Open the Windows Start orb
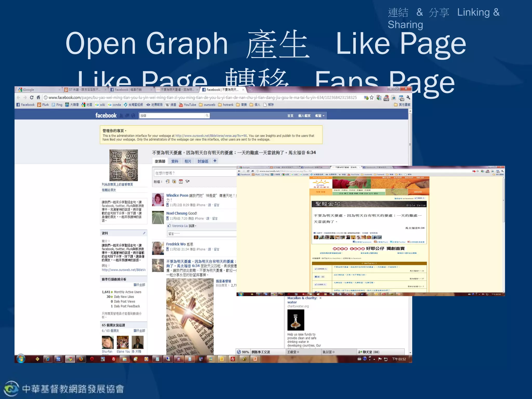Viewport: 532px width, 399px height. (x=21, y=359)
